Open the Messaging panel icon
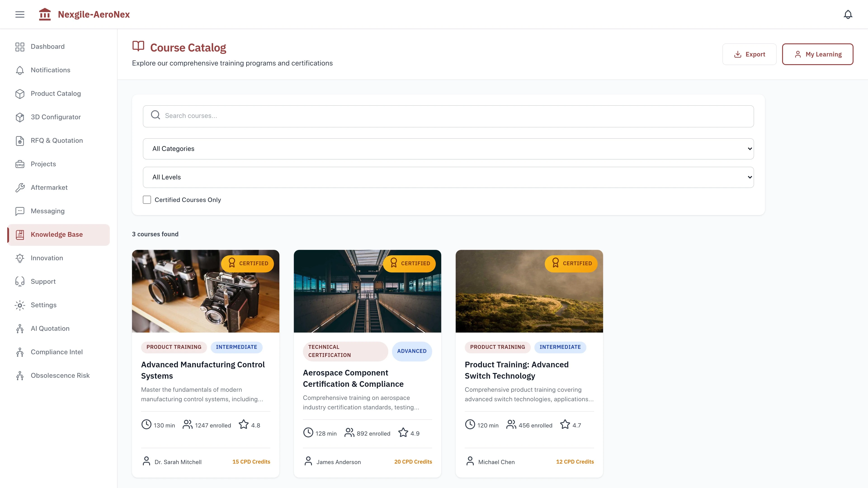 click(20, 211)
